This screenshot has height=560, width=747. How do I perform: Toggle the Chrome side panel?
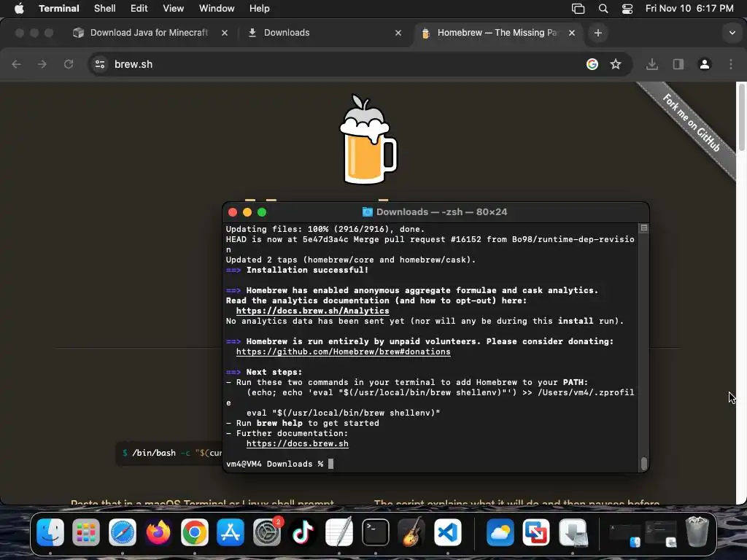click(x=678, y=64)
